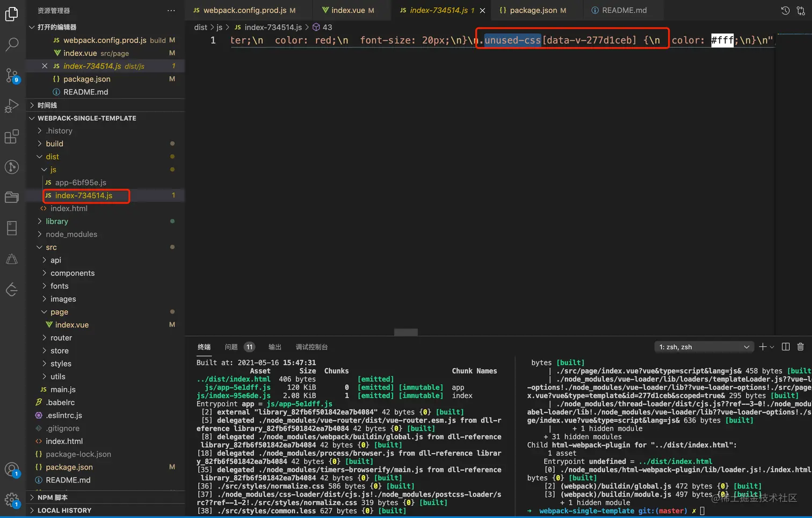Expand the 时间线 timeline section

click(x=106, y=105)
